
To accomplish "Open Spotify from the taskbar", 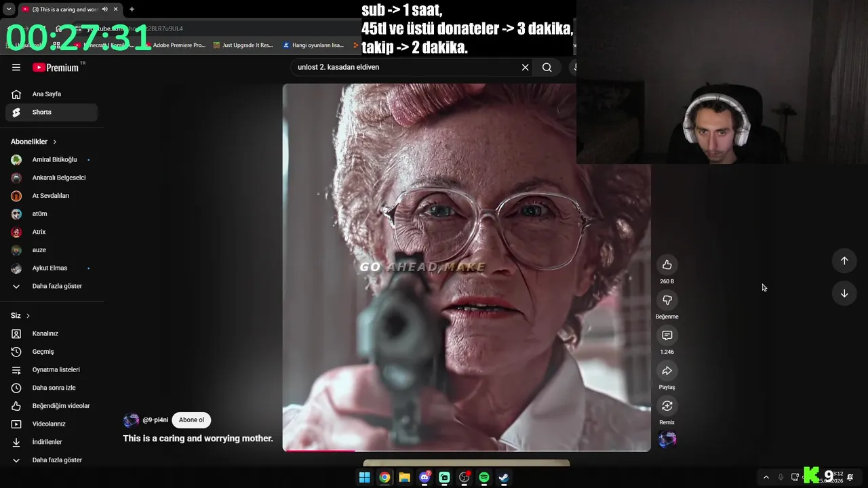I will point(484,477).
